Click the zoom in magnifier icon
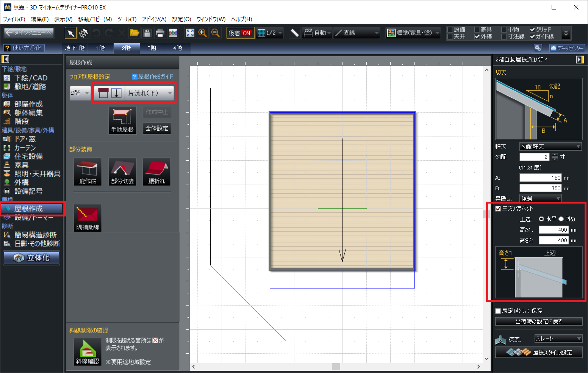This screenshot has height=373, width=588. click(203, 33)
